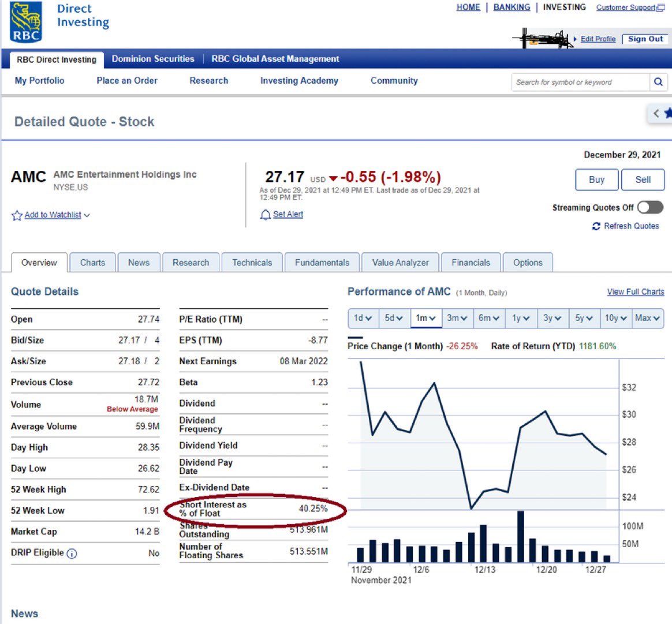Open the Max chart range dropdown
672x624 pixels.
tap(648, 318)
